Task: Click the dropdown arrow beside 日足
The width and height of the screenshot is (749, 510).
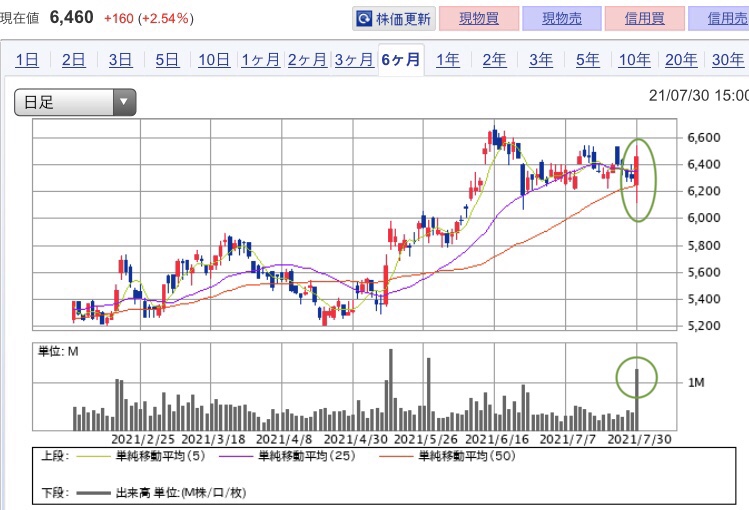Action: click(x=124, y=102)
